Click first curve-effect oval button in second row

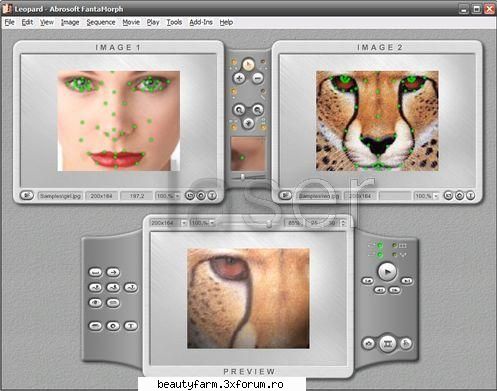95,287
